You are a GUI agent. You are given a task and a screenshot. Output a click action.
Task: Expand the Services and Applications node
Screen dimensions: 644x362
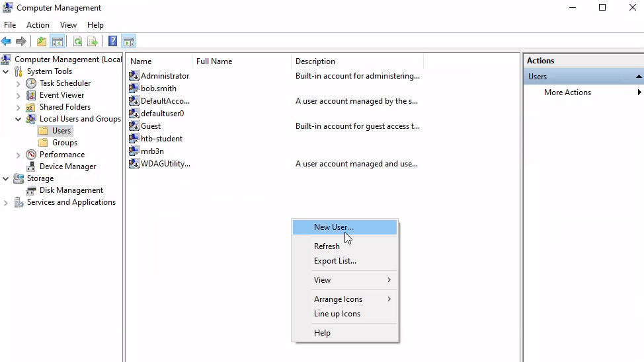[6, 202]
